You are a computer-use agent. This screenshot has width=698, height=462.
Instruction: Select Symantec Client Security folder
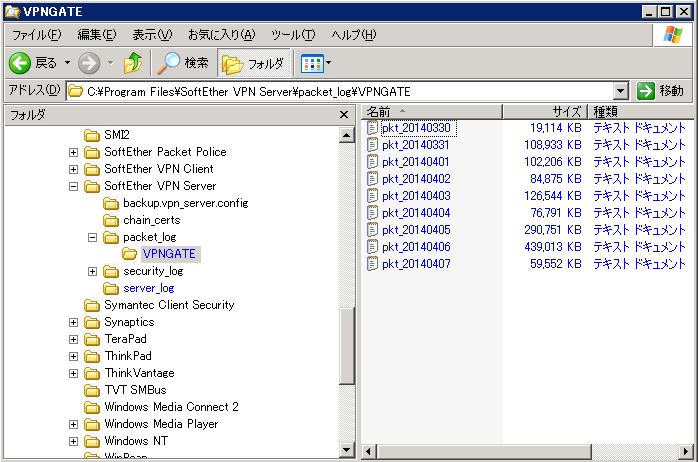click(169, 305)
